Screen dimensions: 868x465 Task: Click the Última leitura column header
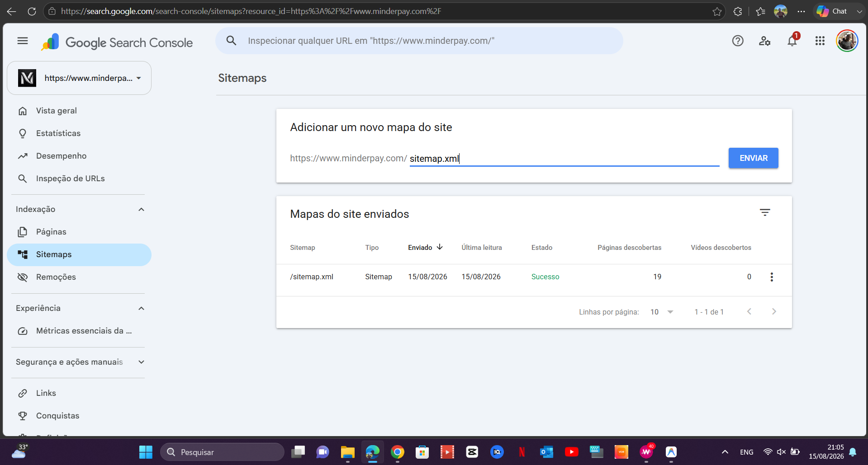click(482, 248)
